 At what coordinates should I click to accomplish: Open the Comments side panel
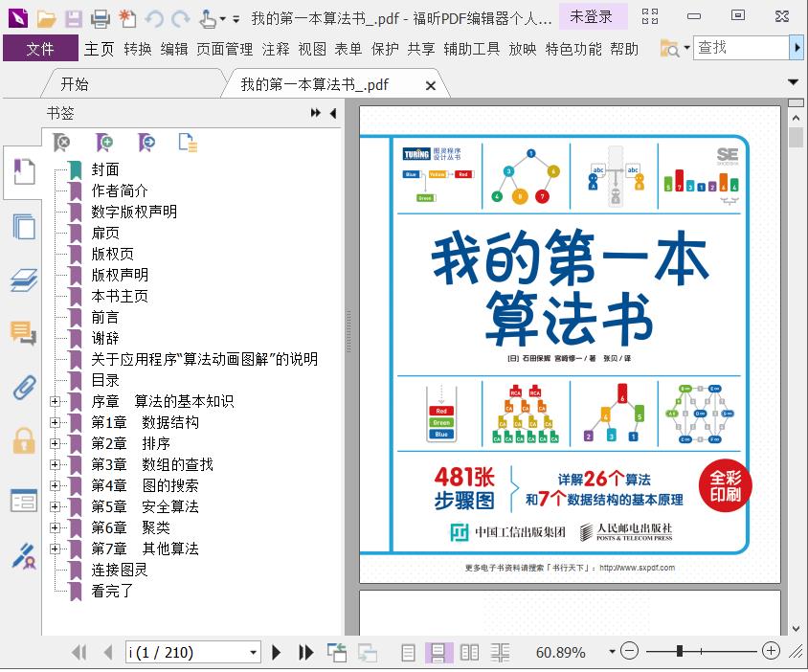[x=24, y=333]
